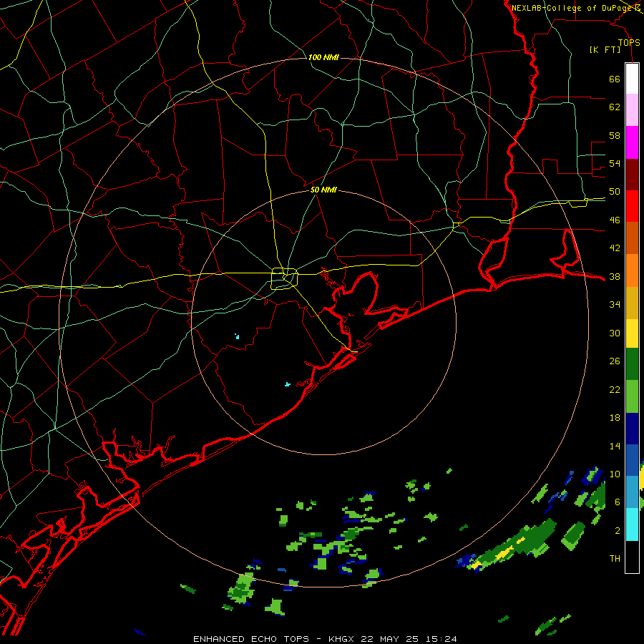Click the "26" legend value
The width and height of the screenshot is (644, 644).
615,361
